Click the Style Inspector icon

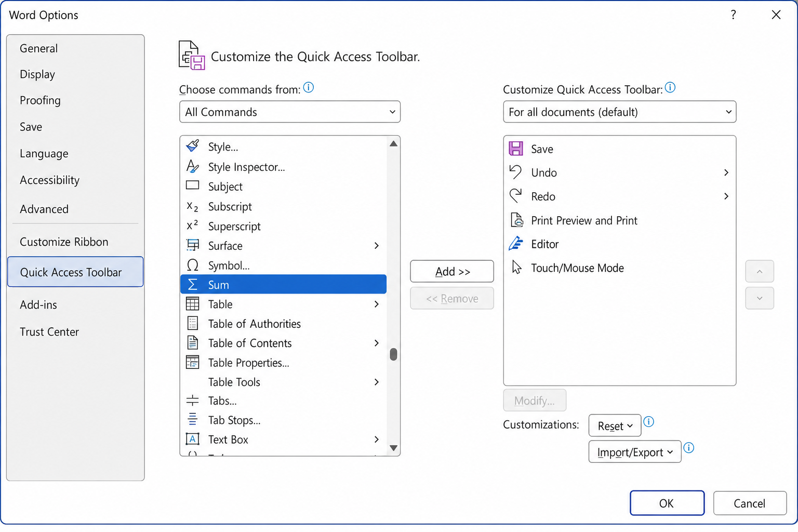coord(193,166)
